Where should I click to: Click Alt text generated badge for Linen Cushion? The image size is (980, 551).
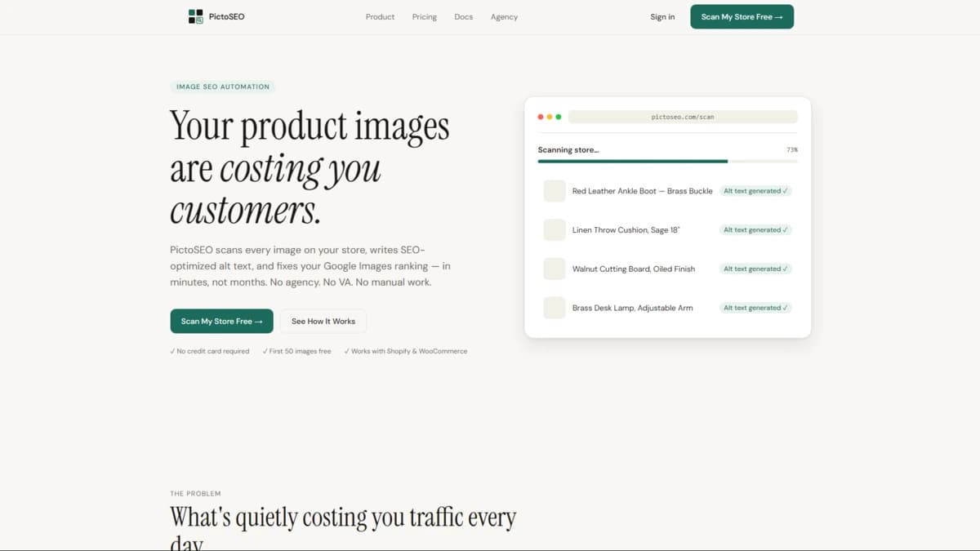click(x=755, y=230)
